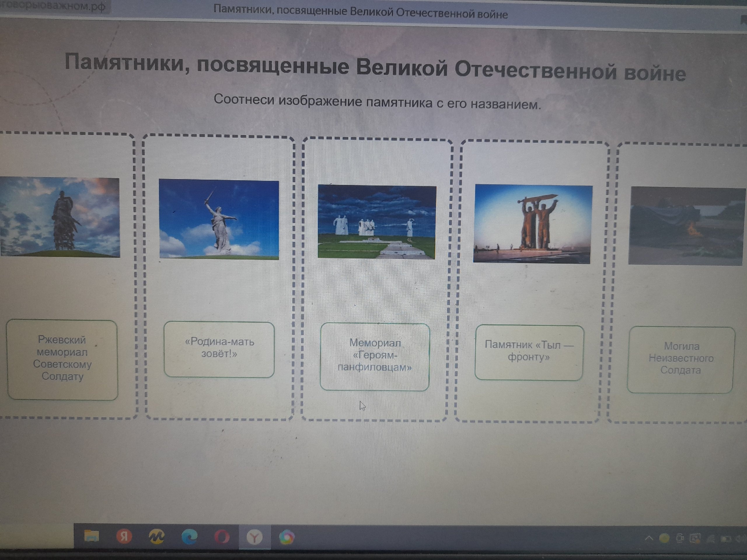Launch the red Yandex icon in taskbar
Viewport: 747px width, 560px height.
coord(124,536)
